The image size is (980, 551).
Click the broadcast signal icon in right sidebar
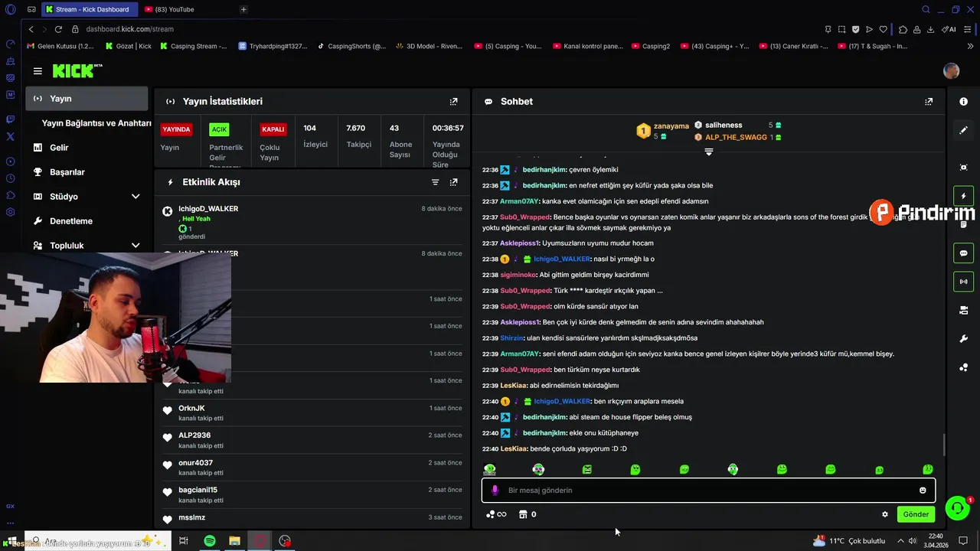(963, 282)
